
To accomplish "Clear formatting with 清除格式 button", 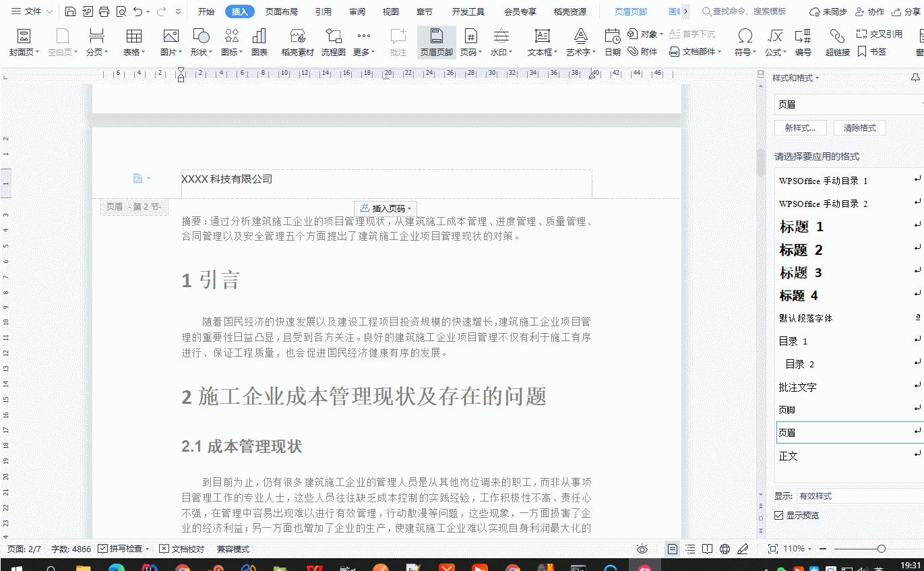I will [x=859, y=127].
